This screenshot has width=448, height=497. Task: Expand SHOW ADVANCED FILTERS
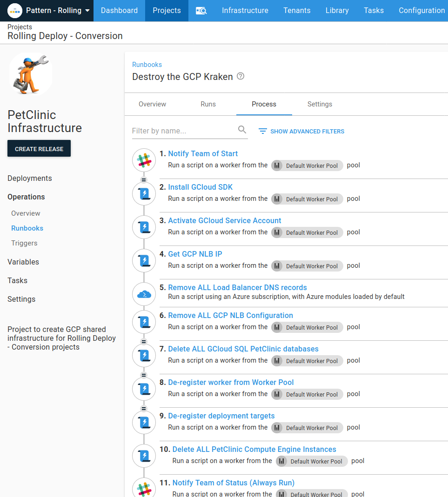pos(301,131)
